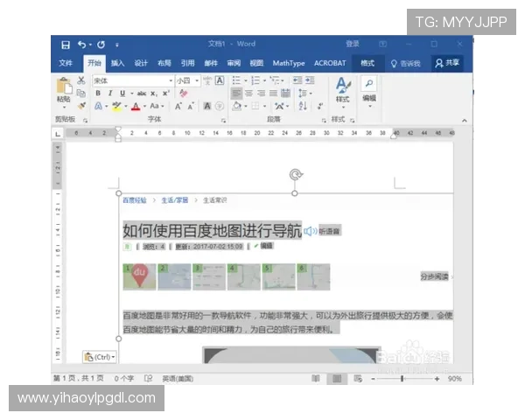
Task: Open the 文件 menu
Action: click(x=66, y=63)
